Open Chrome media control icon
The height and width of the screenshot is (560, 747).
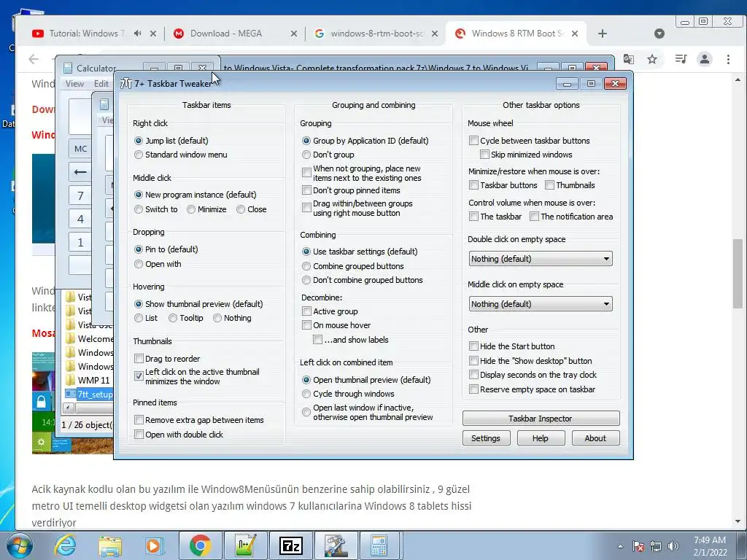681,59
